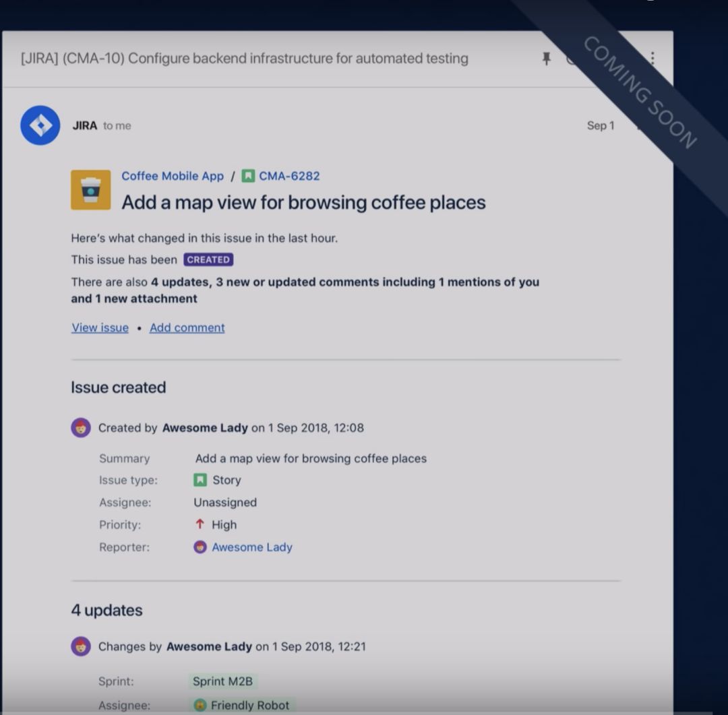Click Awesome Lady's avatar beside Changes by

[81, 646]
